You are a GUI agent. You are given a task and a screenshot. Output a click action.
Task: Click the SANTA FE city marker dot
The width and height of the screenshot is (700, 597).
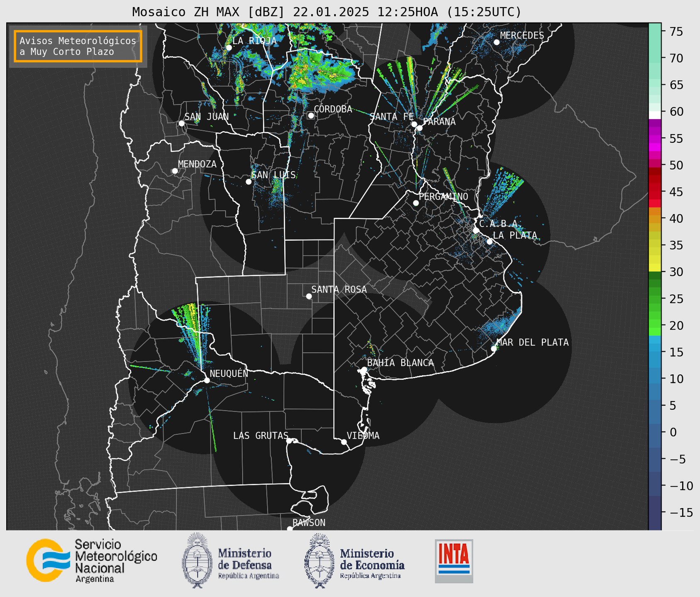coord(414,124)
